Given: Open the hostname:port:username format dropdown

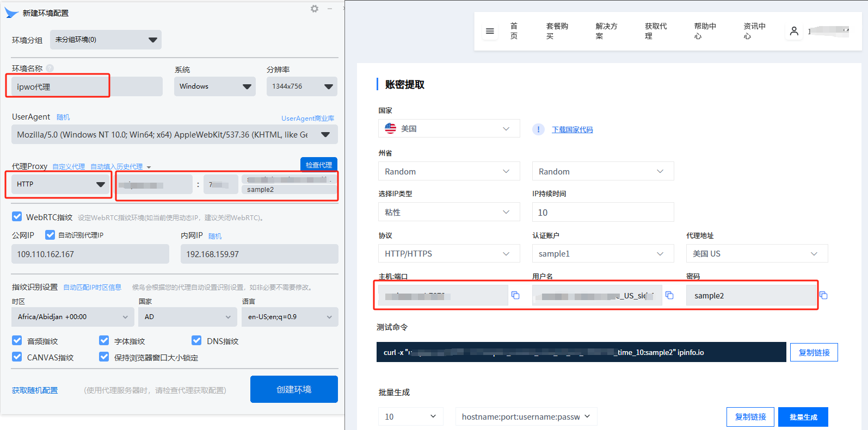Looking at the screenshot, I should click(526, 416).
